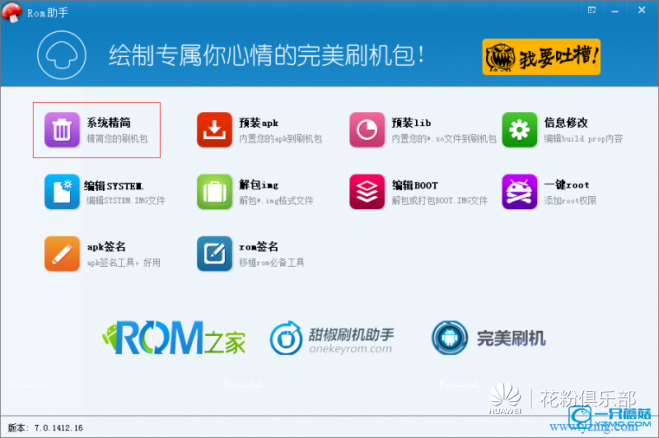
Task: Open the ROM之家 partner logo link
Action: [174, 338]
